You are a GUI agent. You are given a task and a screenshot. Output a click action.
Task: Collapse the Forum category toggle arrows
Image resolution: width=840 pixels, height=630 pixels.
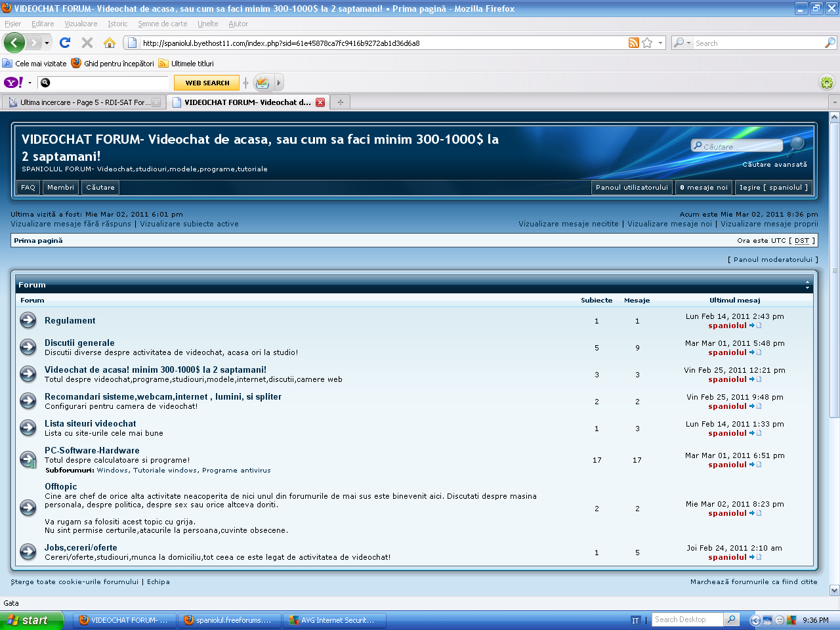808,285
